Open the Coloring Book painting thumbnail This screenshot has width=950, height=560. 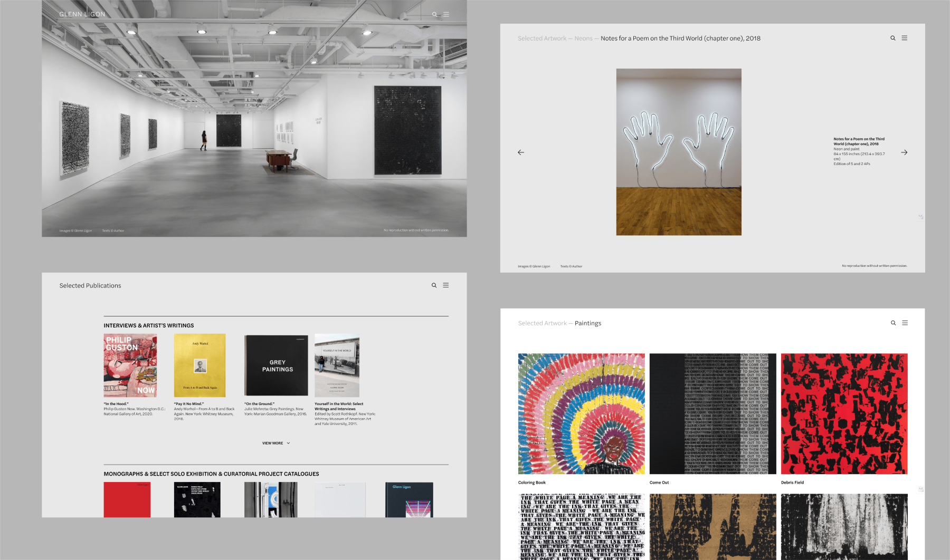pyautogui.click(x=581, y=413)
